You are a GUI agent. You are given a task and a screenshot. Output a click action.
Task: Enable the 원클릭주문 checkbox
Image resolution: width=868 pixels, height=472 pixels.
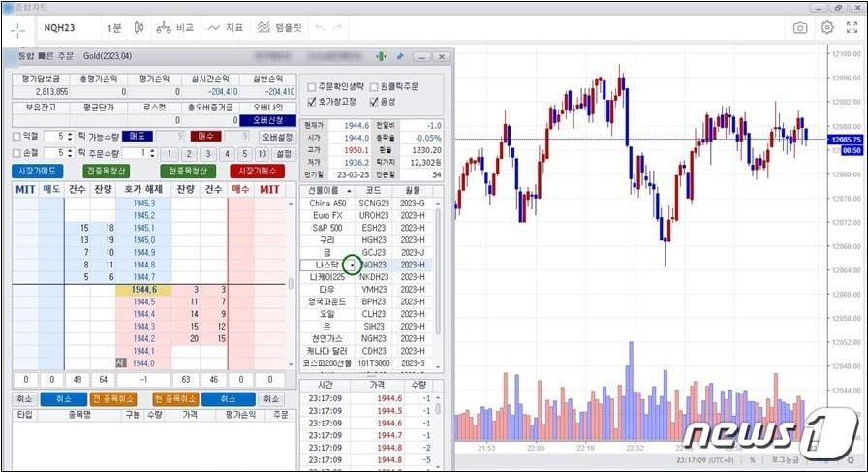[374, 86]
